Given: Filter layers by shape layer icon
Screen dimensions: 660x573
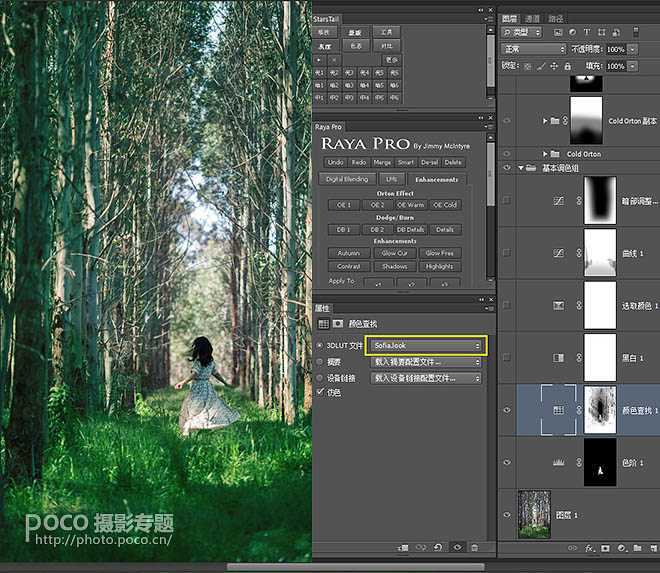Looking at the screenshot, I should (601, 32).
